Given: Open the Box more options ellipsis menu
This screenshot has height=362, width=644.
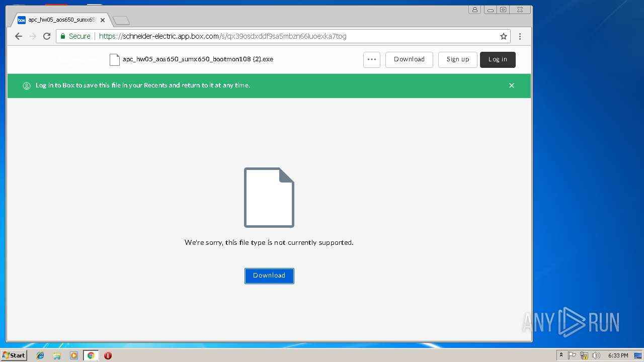Looking at the screenshot, I should point(372,59).
